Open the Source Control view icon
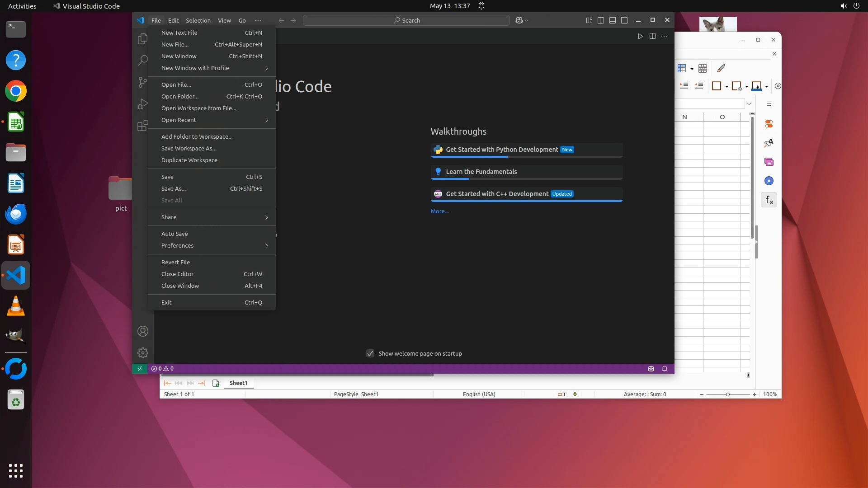Screen dimensions: 868x488 coord(142,82)
